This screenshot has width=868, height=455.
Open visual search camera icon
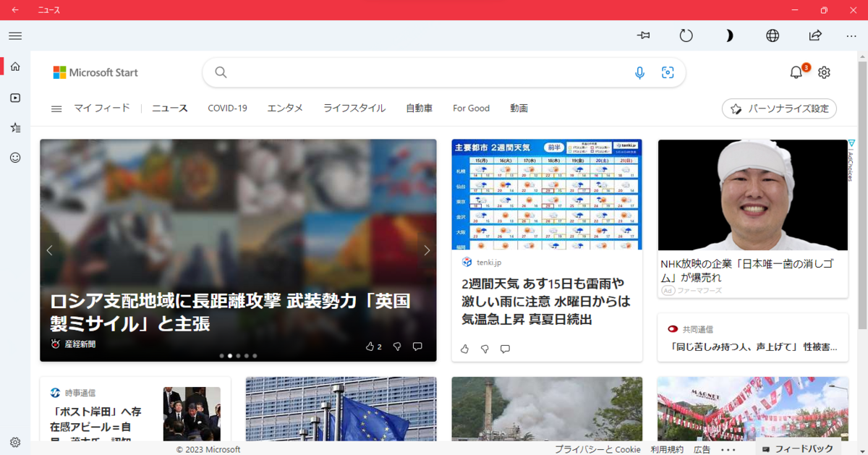click(668, 72)
